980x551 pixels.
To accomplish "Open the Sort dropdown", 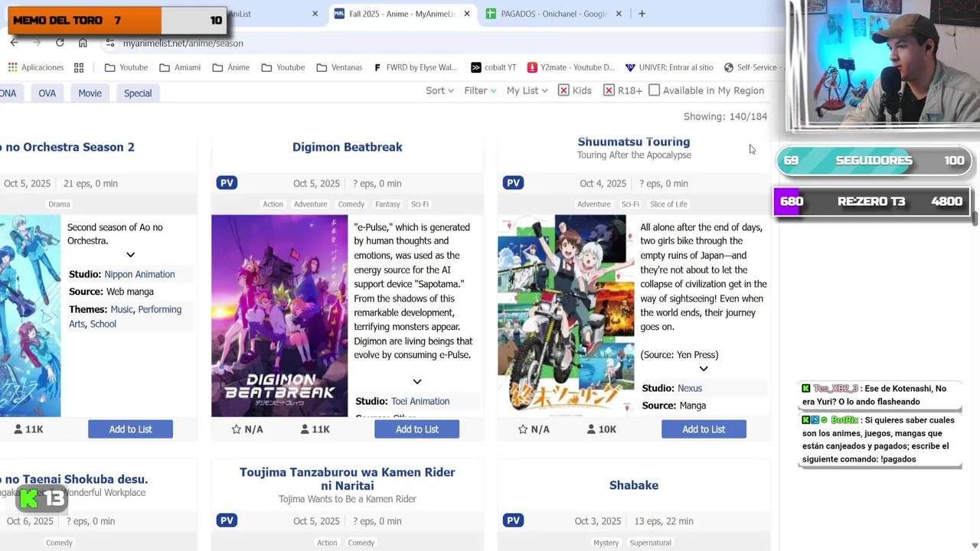I will [x=439, y=90].
